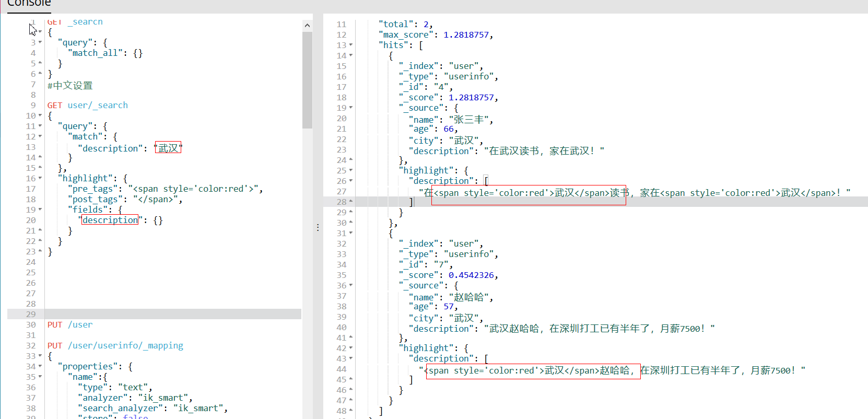Click the "type": "text" line in mapping
The height and width of the screenshot is (419, 868).
tap(115, 387)
